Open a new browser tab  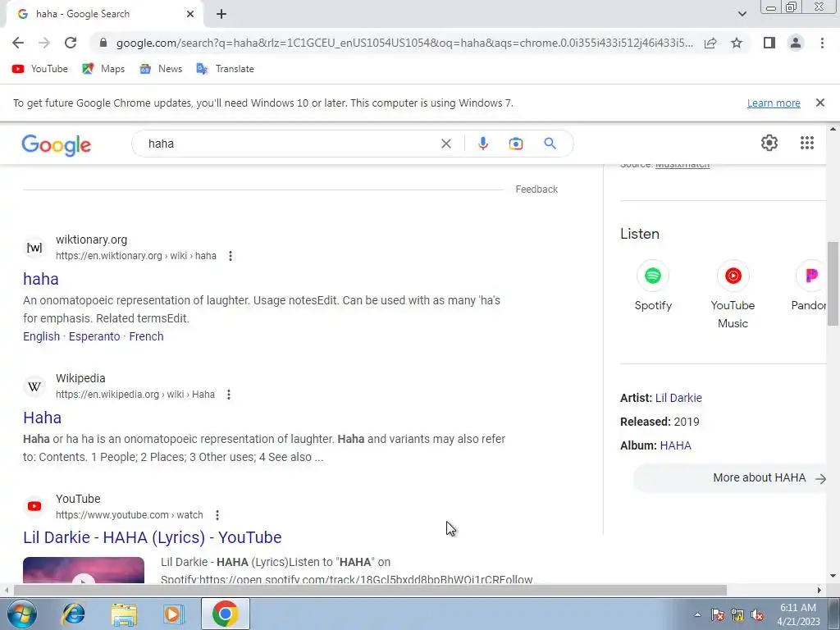coord(221,15)
